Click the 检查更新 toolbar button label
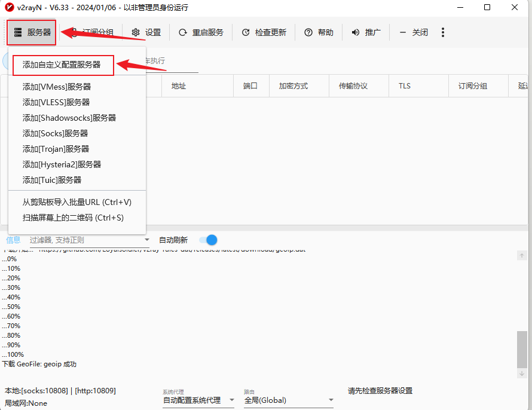This screenshot has width=532, height=410. click(271, 32)
